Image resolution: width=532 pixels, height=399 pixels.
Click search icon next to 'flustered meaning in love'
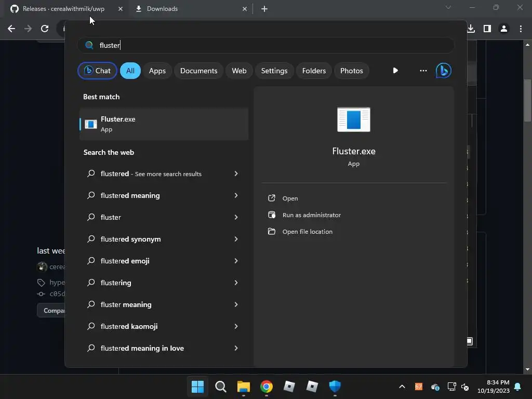click(91, 348)
